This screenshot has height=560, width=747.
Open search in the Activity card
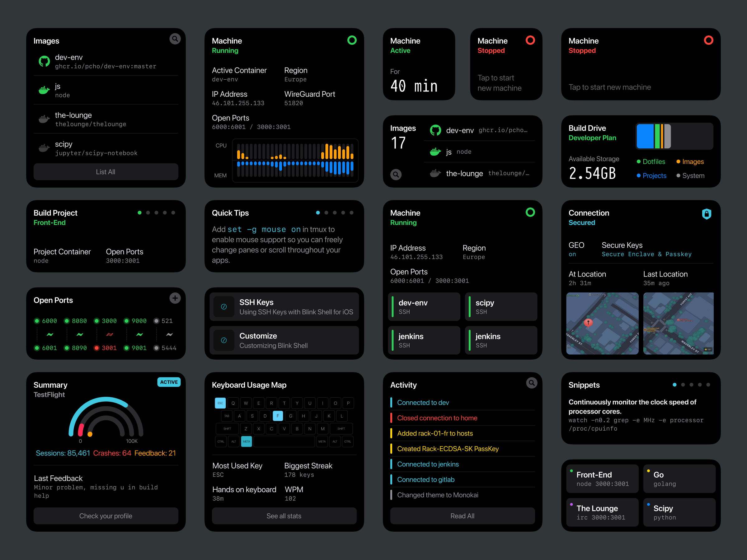coord(531,383)
